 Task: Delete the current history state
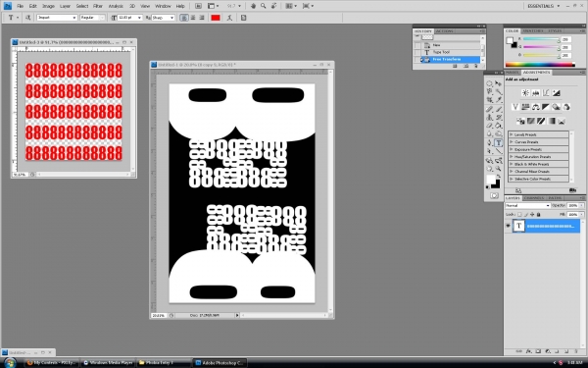click(x=476, y=66)
